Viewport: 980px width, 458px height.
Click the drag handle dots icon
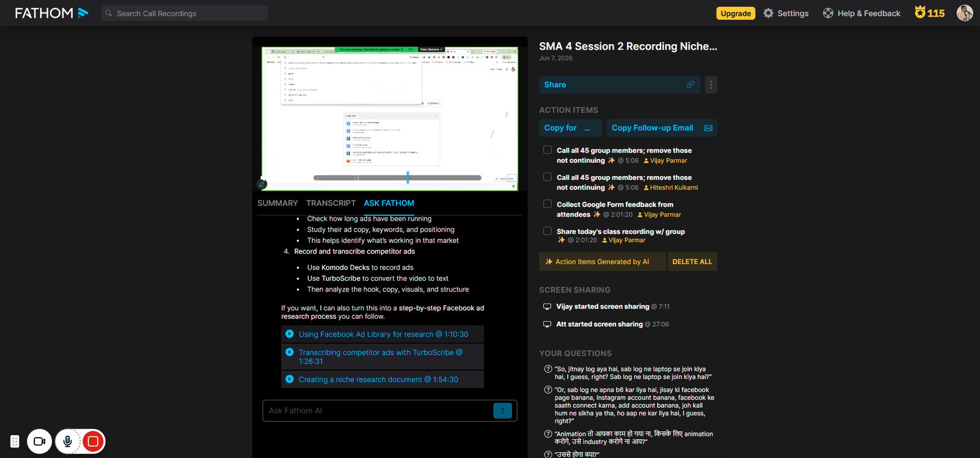tap(15, 441)
